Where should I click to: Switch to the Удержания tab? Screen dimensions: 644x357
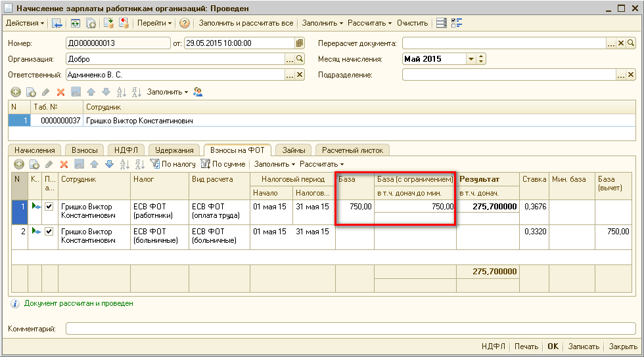tap(174, 150)
